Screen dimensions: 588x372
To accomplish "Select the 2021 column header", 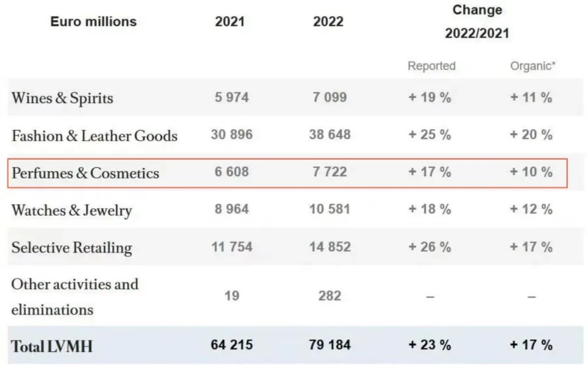I will click(230, 22).
